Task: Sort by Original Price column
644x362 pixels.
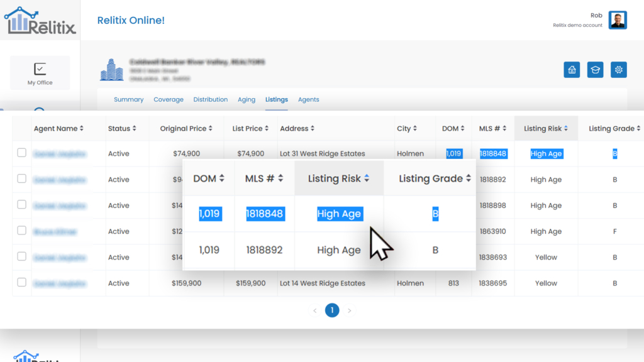Action: [186, 128]
